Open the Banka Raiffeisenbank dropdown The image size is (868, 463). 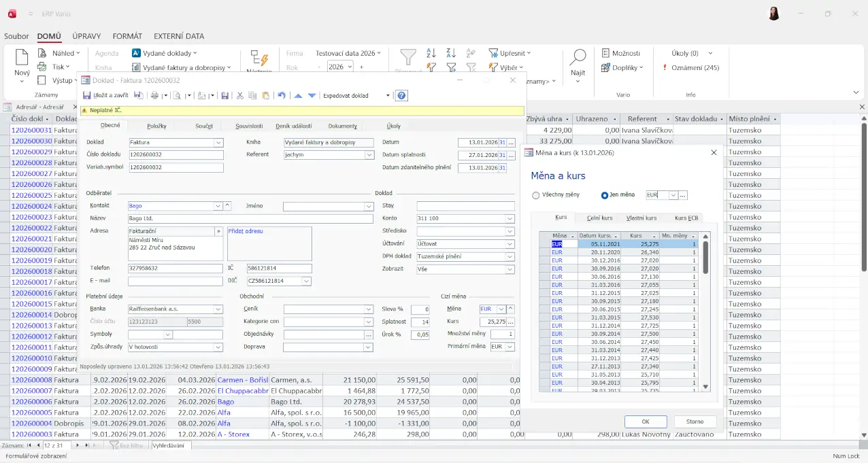click(x=218, y=309)
